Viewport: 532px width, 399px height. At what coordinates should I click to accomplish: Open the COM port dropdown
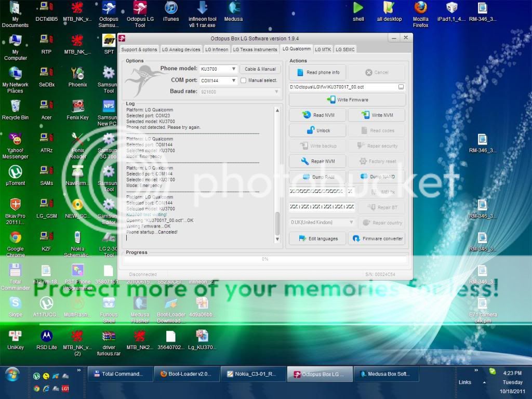click(x=233, y=81)
